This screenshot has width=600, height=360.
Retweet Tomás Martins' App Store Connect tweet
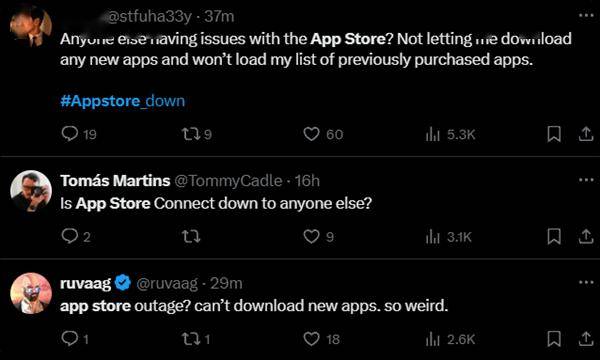(190, 236)
